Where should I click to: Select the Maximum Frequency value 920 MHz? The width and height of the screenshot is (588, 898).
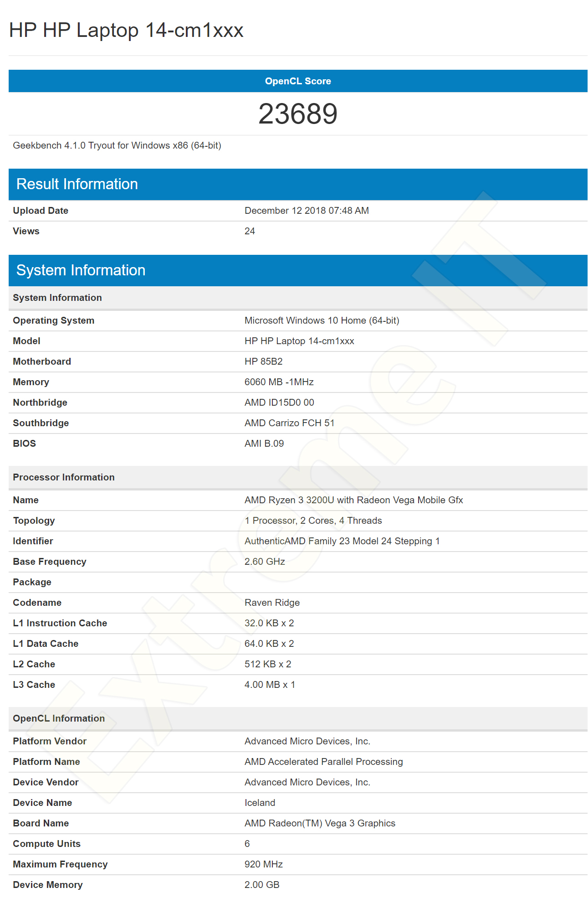click(263, 864)
